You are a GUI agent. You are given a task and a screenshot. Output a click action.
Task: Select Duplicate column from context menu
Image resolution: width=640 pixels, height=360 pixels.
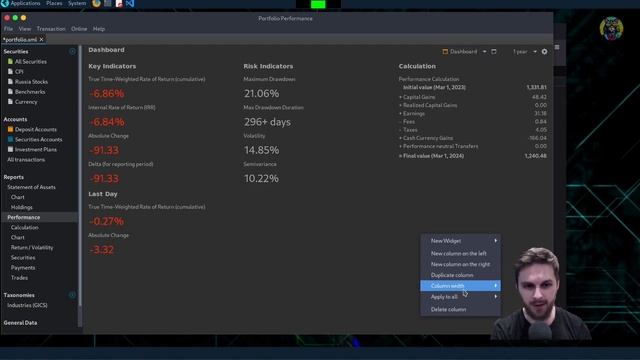(x=452, y=275)
